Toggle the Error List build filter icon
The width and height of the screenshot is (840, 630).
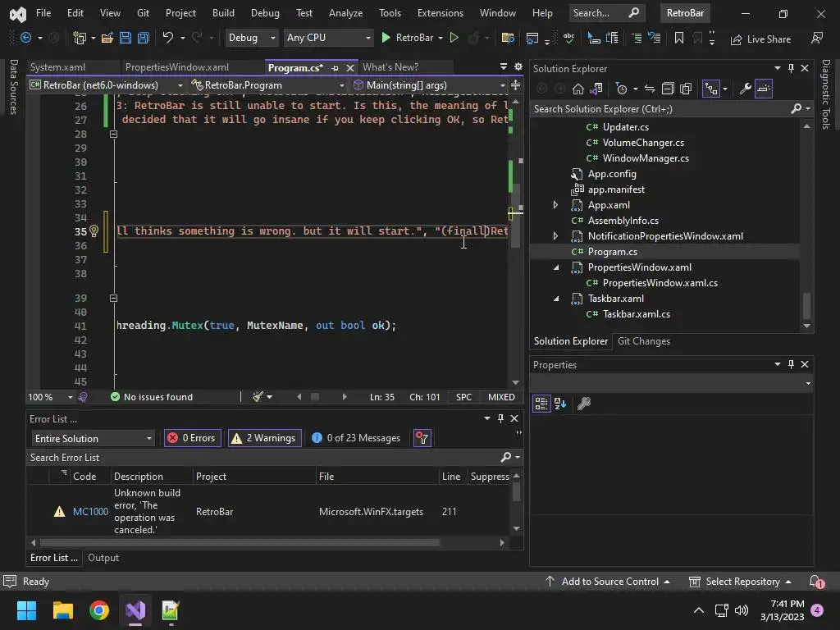422,438
